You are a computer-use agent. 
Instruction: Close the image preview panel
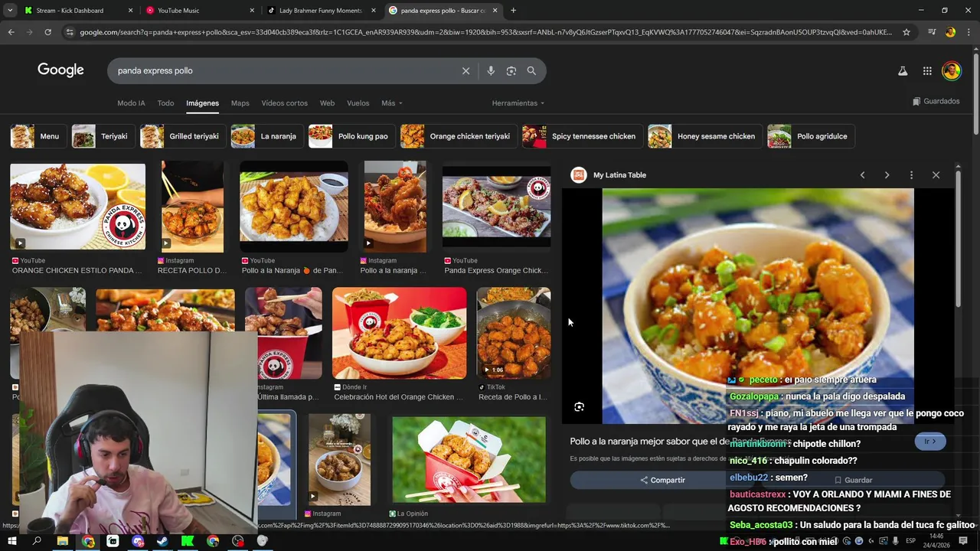936,175
